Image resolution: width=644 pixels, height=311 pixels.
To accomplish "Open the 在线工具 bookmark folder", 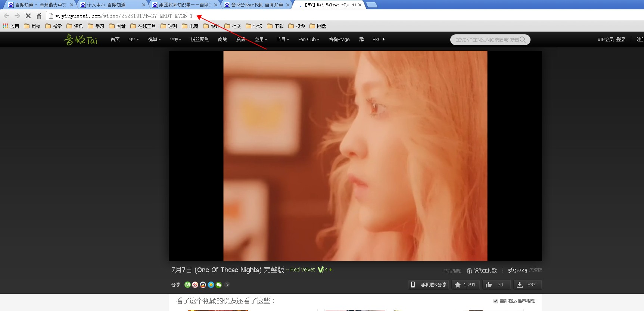I will 143,26.
